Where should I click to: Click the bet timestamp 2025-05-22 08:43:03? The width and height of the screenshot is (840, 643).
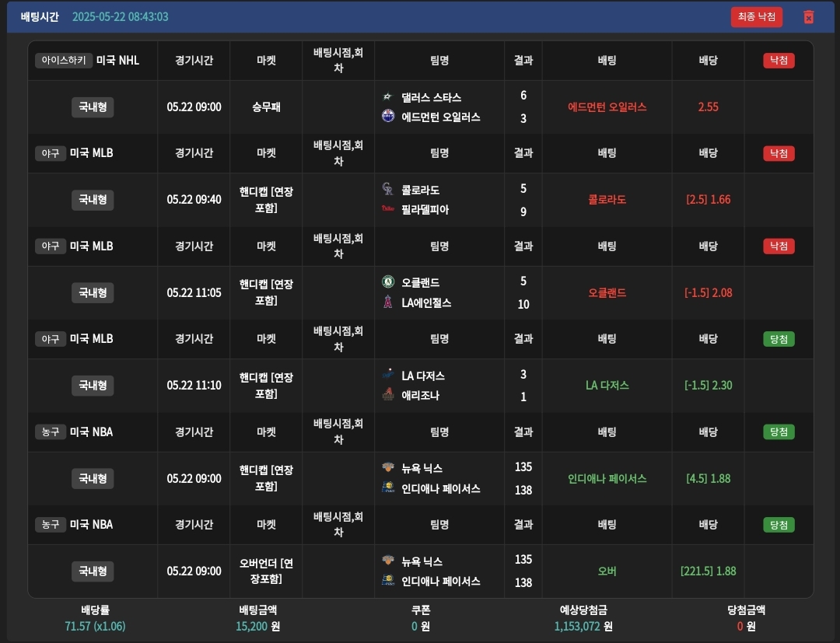[120, 17]
